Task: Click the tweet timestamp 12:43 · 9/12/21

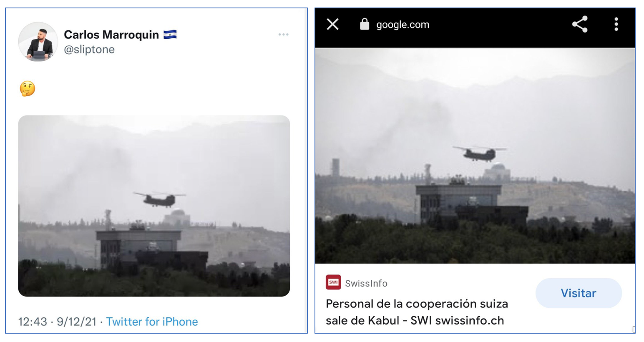Action: [x=57, y=322]
